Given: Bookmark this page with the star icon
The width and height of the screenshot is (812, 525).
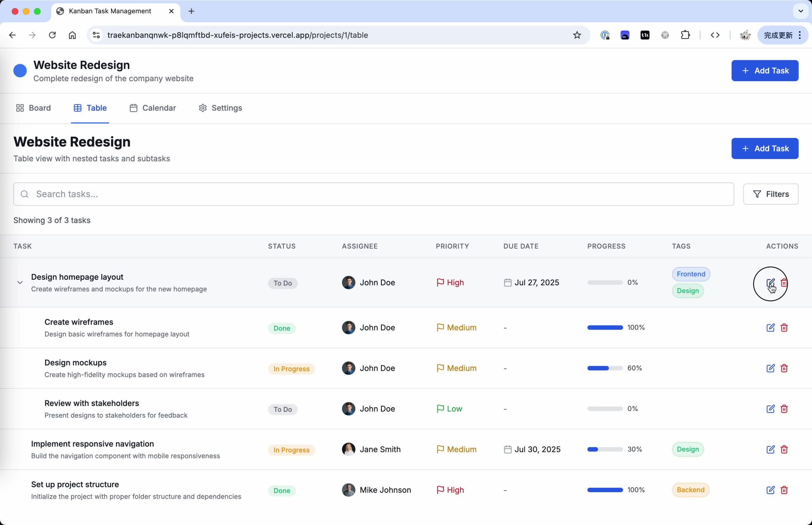Looking at the screenshot, I should point(577,35).
